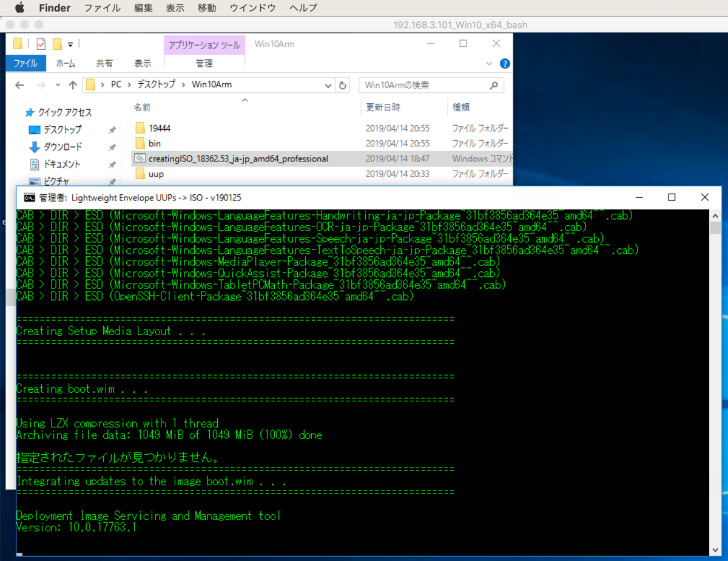728x561 pixels.
Task: Switch to the ホーム ribbon tab
Action: (66, 63)
